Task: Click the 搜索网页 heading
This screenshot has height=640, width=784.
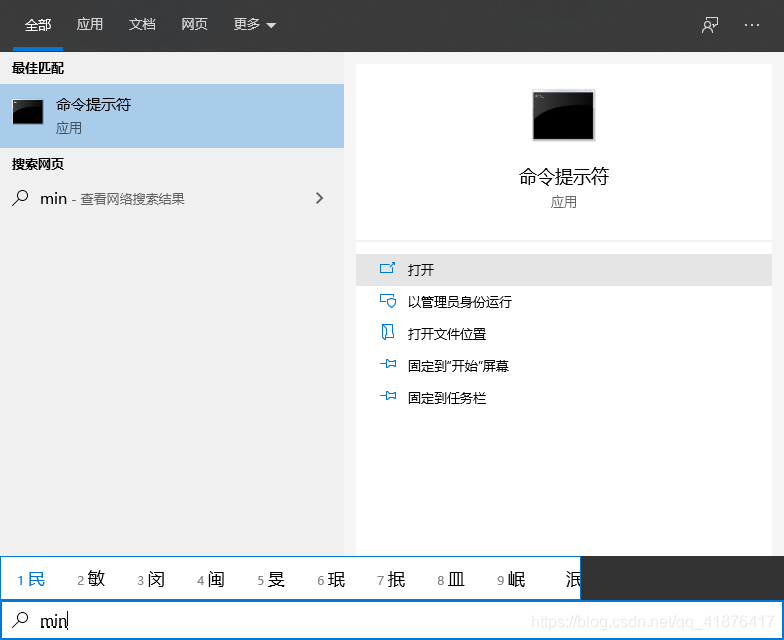Action: (38, 164)
